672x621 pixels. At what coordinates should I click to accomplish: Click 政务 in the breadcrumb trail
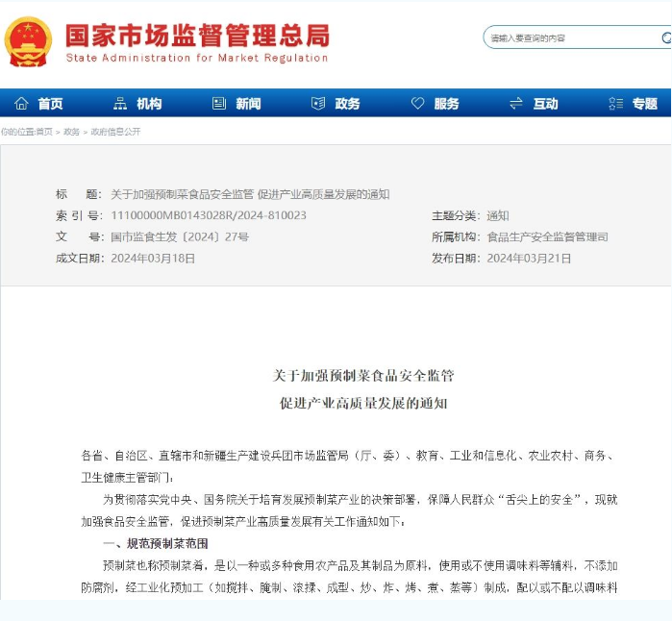pos(72,132)
